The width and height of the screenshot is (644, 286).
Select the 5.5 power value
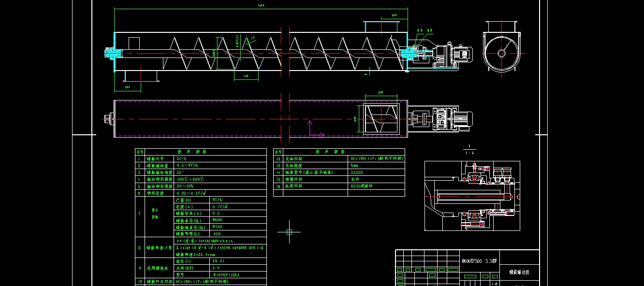(x=216, y=268)
